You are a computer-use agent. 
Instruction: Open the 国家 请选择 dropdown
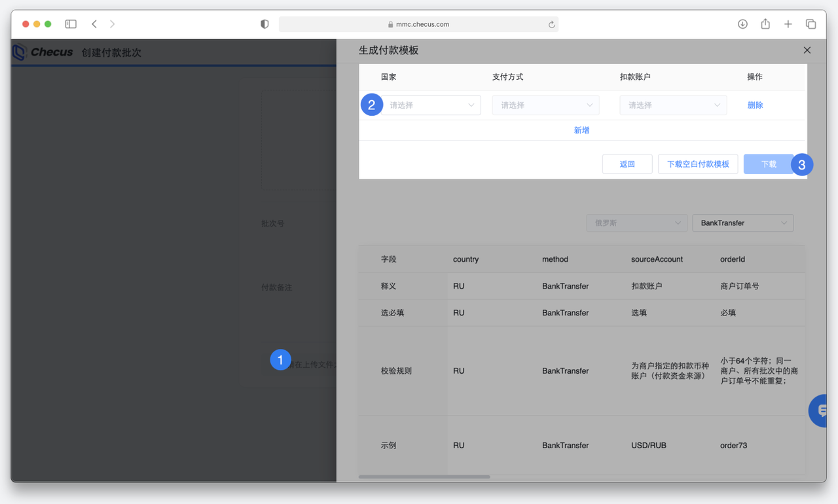coord(432,105)
